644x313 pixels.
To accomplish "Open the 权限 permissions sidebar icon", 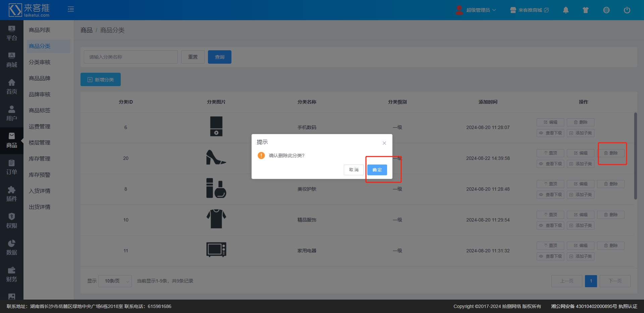I will (x=12, y=221).
